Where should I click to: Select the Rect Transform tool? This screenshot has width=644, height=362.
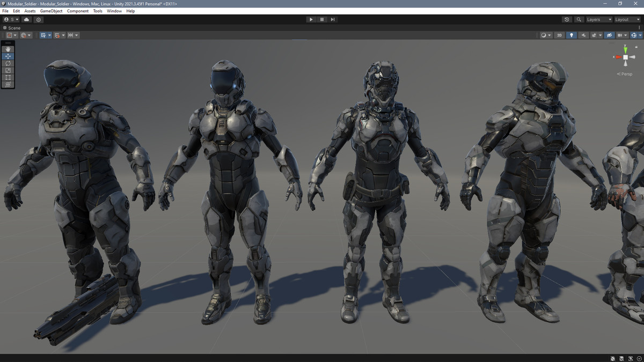[8, 77]
